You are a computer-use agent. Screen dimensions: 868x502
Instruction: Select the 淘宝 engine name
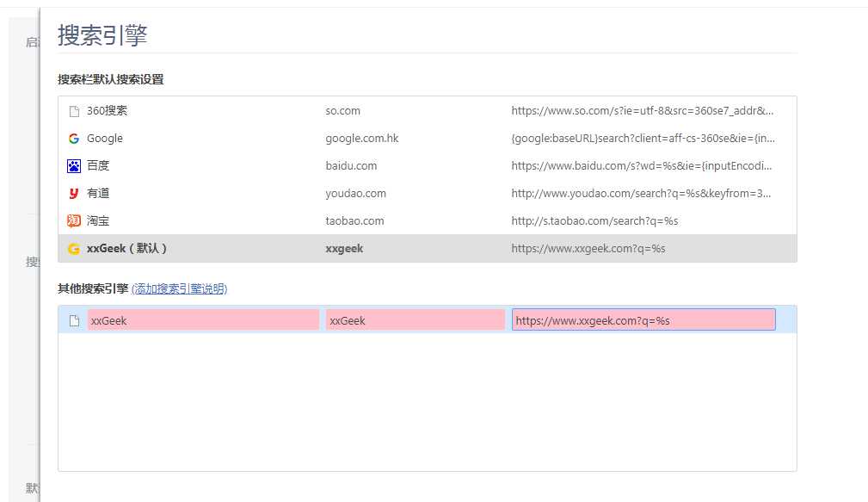click(98, 220)
